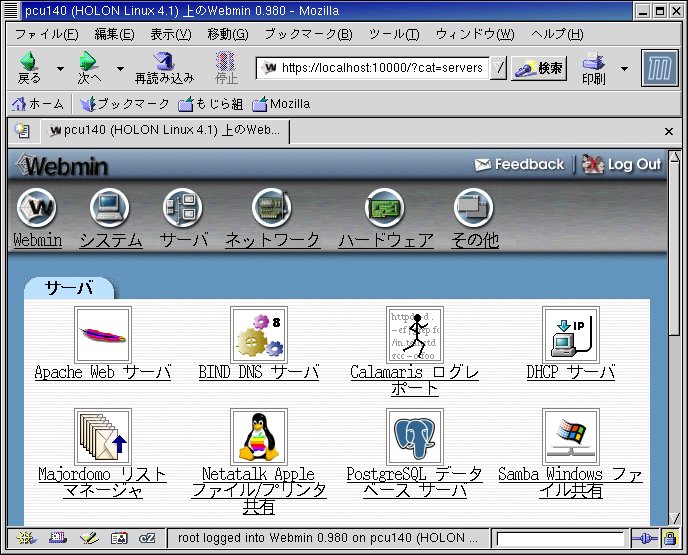The image size is (688, 555).
Task: Click the Forward (次へ) navigation icon
Action: (88, 61)
